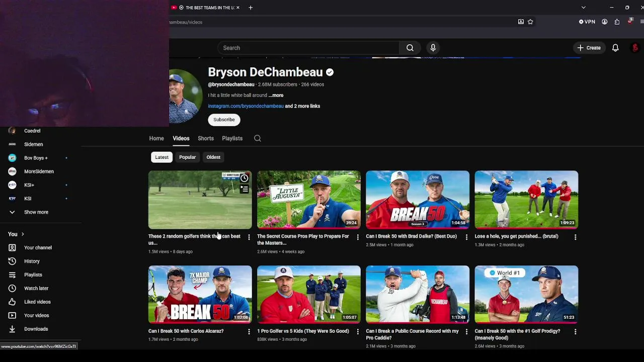
Task: Open the channel Playlists tab
Action: tap(232, 138)
